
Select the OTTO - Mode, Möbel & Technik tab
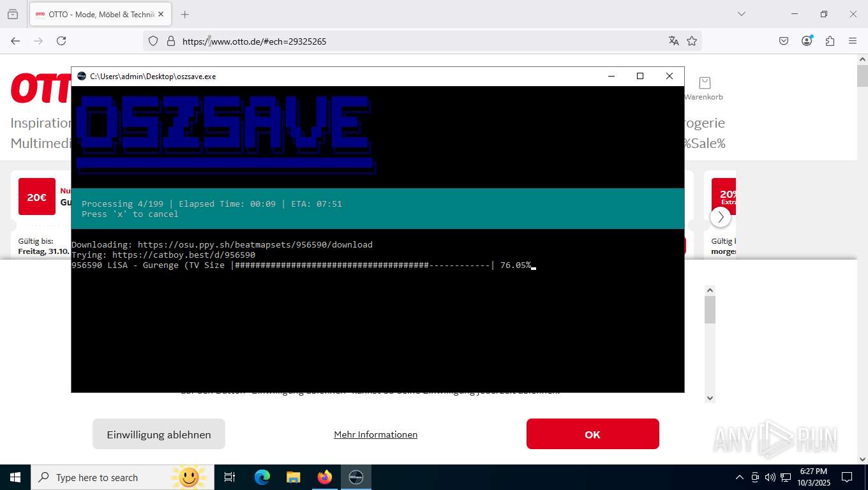click(x=100, y=14)
